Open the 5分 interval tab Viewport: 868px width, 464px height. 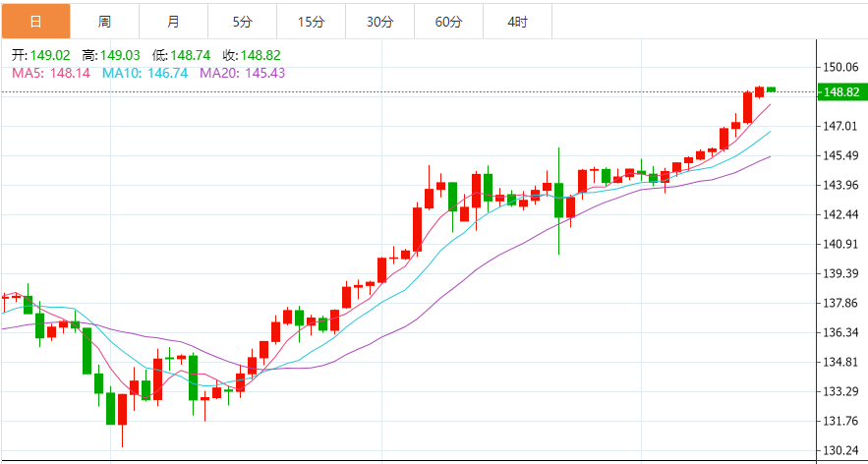[242, 22]
